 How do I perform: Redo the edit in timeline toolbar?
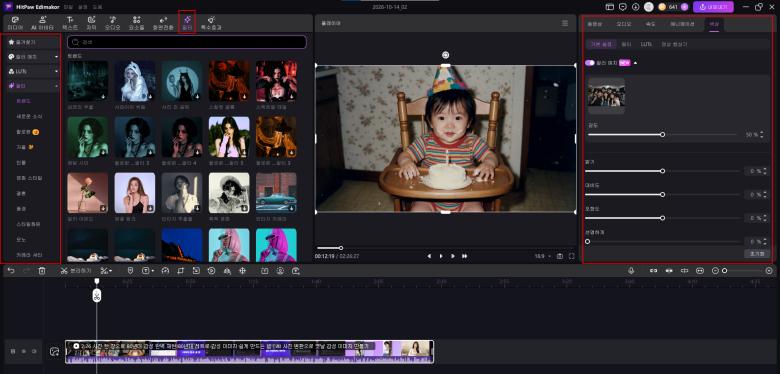27,271
